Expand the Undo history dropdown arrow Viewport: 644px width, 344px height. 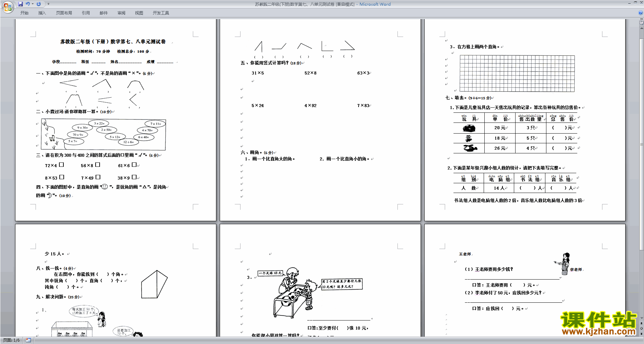coord(33,4)
